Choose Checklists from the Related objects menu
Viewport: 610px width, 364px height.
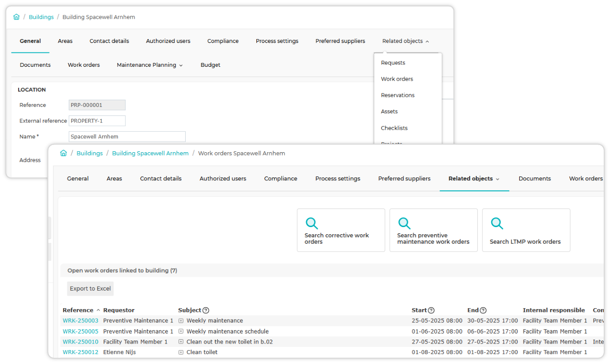(x=394, y=128)
